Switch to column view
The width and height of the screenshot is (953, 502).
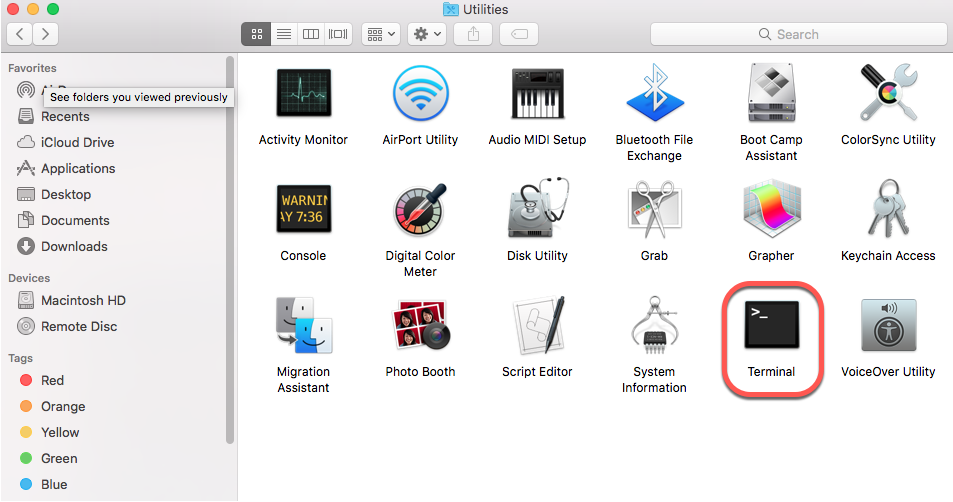pos(311,34)
